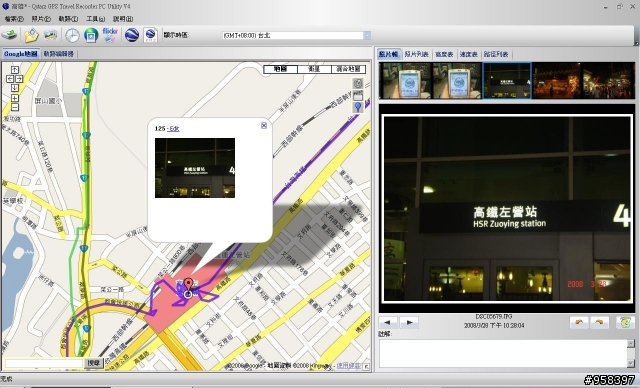The image size is (640, 388).
Task: Rotate the photo counter-clockwise
Action: (x=579, y=322)
